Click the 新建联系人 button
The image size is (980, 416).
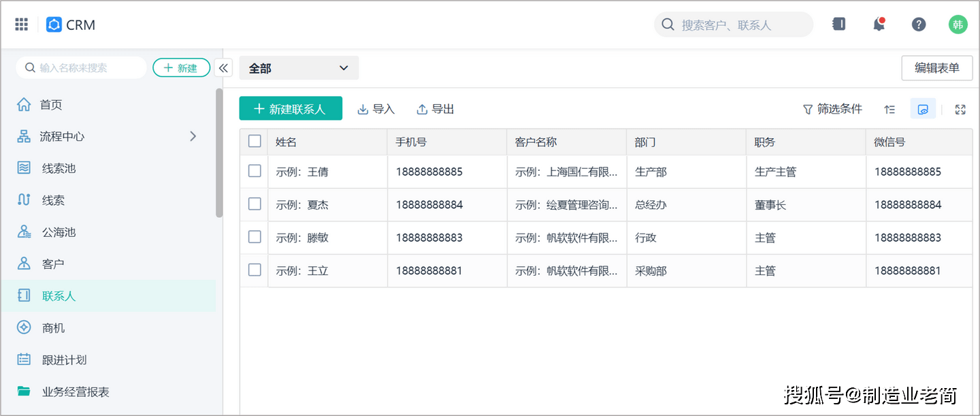(291, 108)
